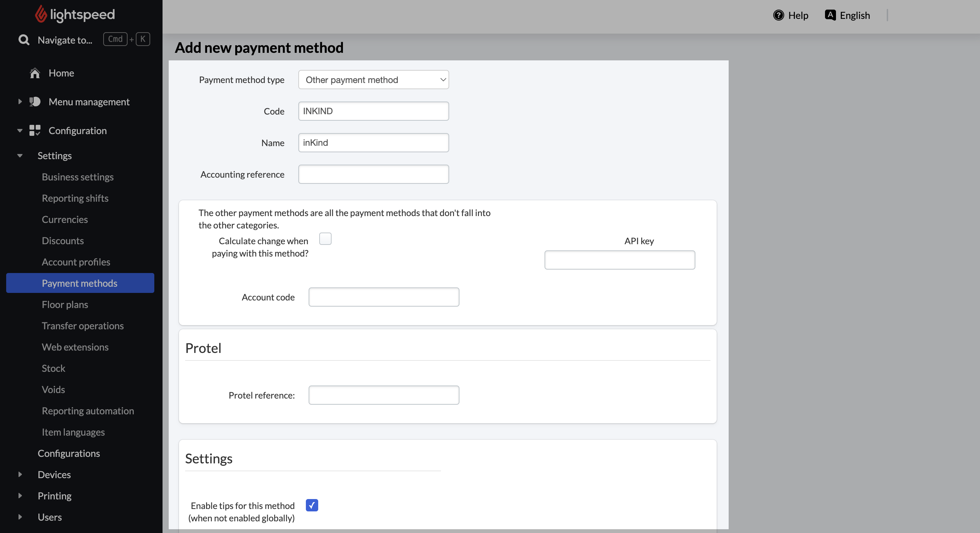Click the Protel reference input field
This screenshot has width=980, height=533.
[x=384, y=395]
